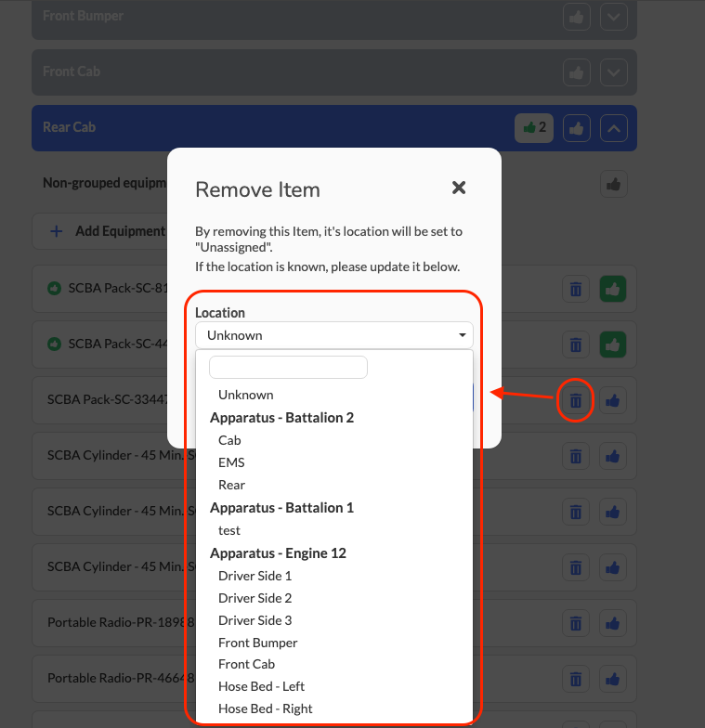Choose Driver Side 3 location

pos(255,620)
